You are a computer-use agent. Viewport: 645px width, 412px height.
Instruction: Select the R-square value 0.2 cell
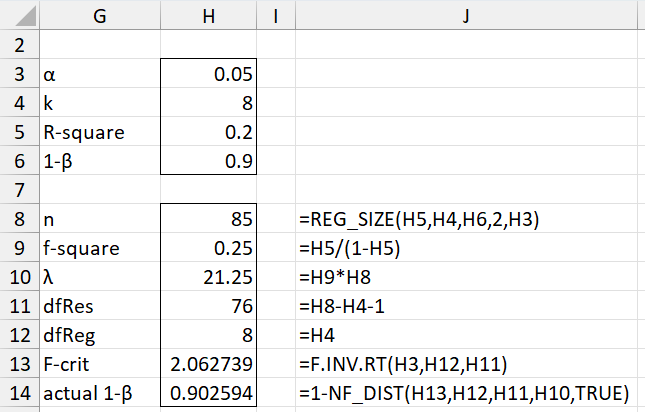[208, 132]
